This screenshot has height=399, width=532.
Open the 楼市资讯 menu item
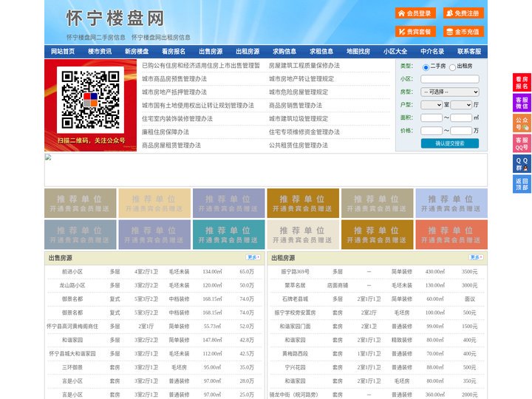pyautogui.click(x=100, y=51)
